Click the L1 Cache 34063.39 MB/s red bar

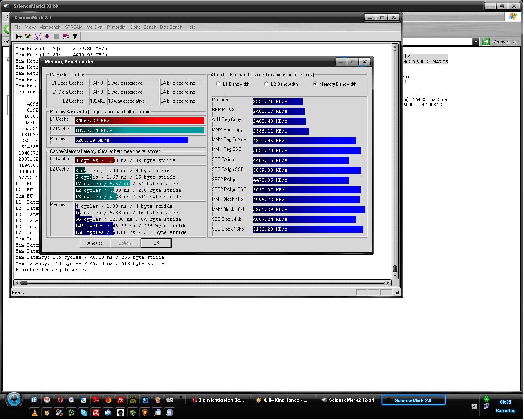tap(139, 121)
